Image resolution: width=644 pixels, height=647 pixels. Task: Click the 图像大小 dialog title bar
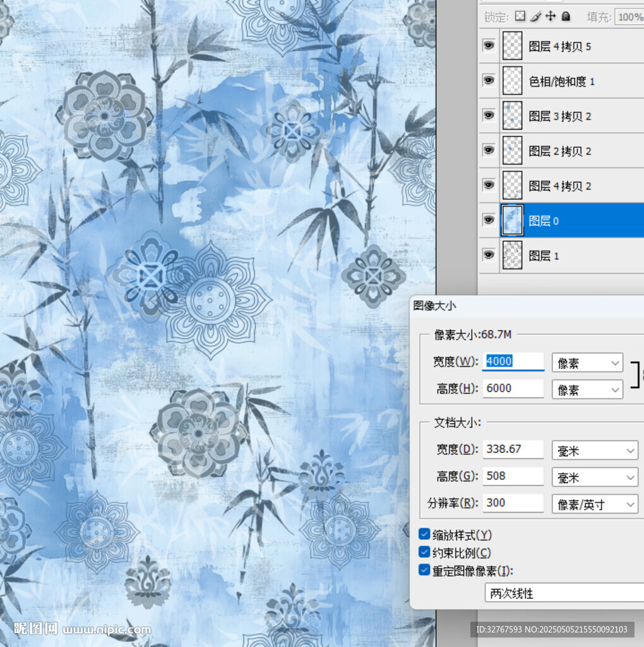pos(527,306)
